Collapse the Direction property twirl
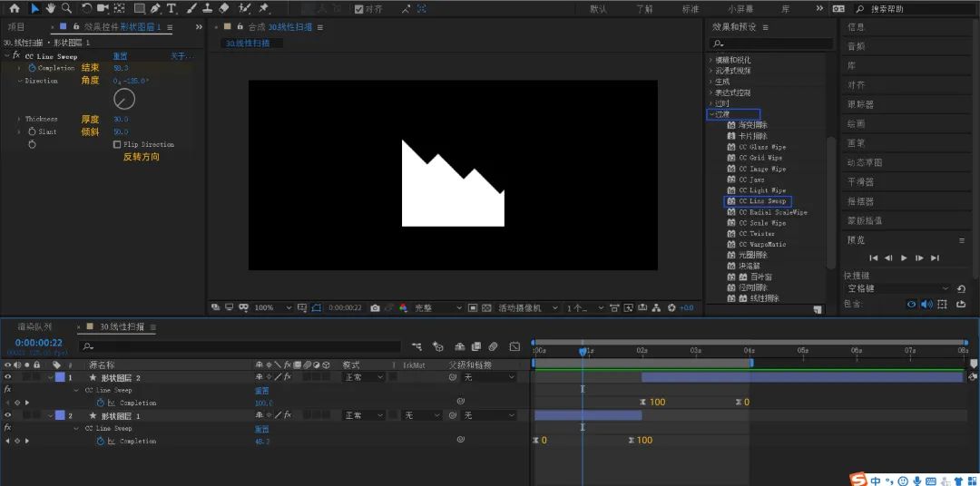This screenshot has width=980, height=486. tap(20, 82)
